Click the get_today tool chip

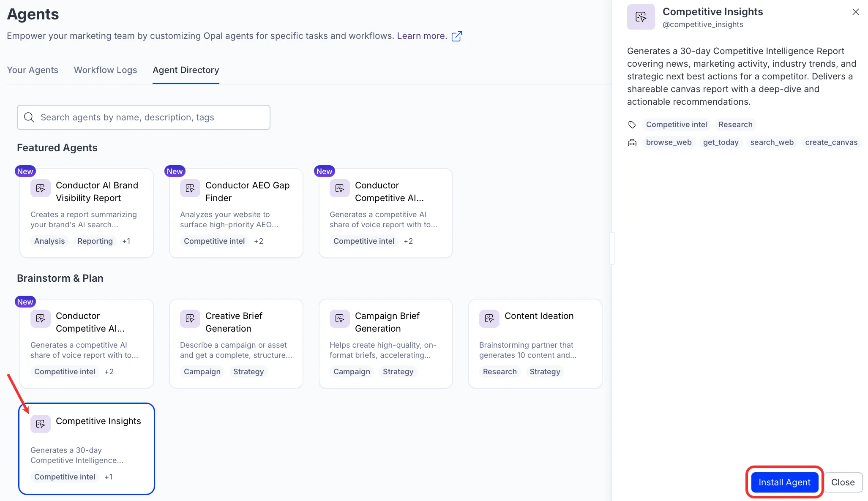721,142
